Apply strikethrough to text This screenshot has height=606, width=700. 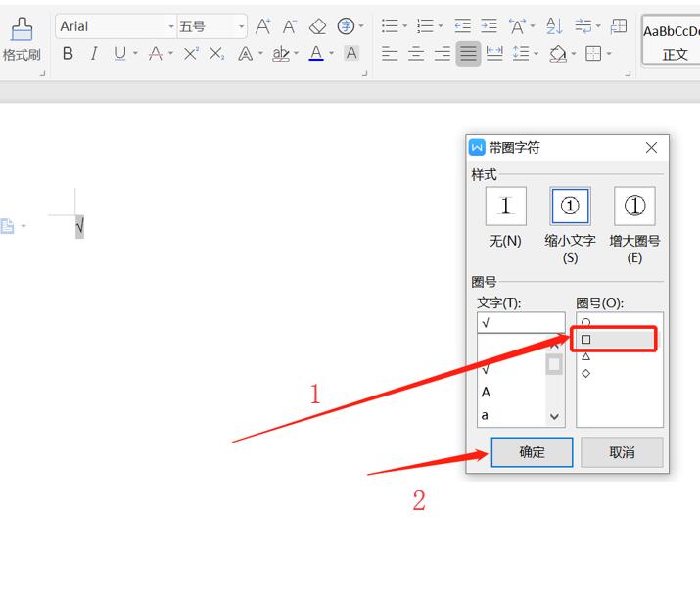[156, 54]
